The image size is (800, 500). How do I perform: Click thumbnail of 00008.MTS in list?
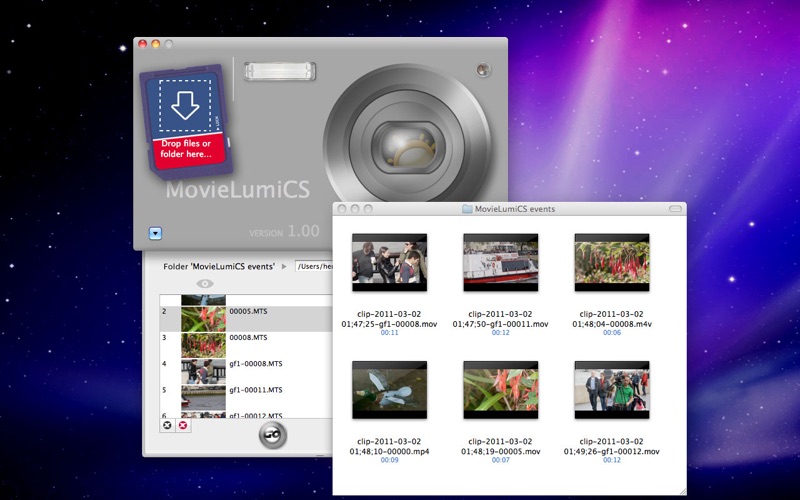[203, 345]
